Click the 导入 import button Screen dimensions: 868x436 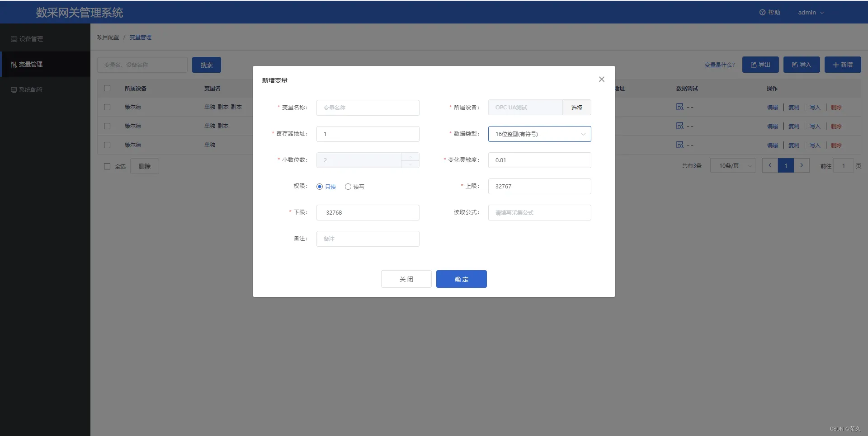pyautogui.click(x=802, y=65)
